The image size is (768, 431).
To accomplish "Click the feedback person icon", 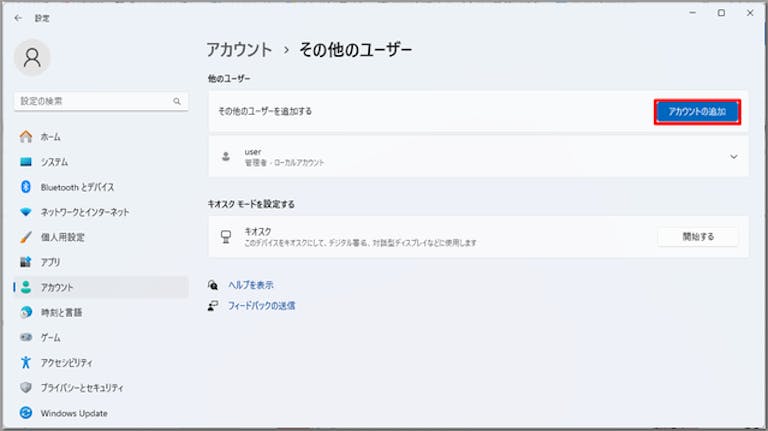I will 213,306.
